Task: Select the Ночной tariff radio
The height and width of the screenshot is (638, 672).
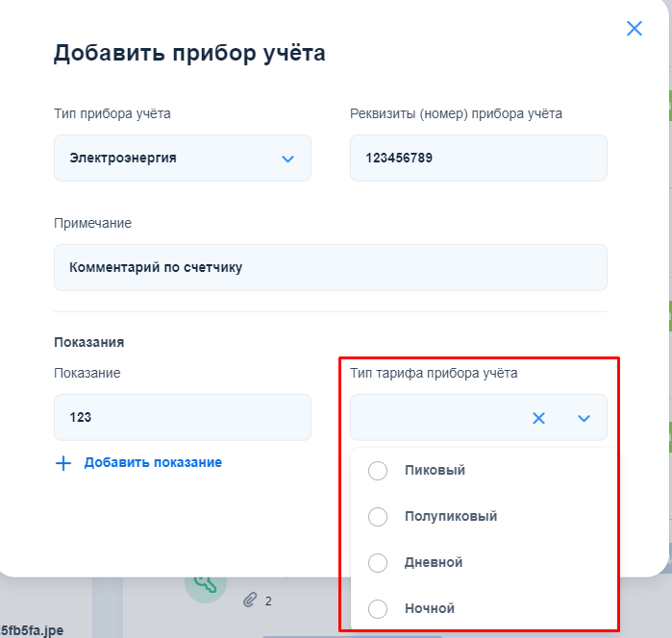Action: (379, 609)
